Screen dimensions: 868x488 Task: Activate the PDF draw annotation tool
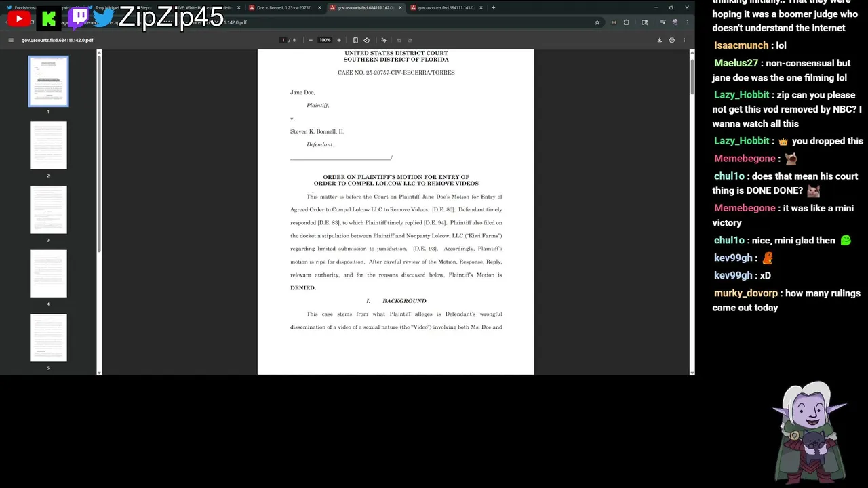(x=384, y=40)
